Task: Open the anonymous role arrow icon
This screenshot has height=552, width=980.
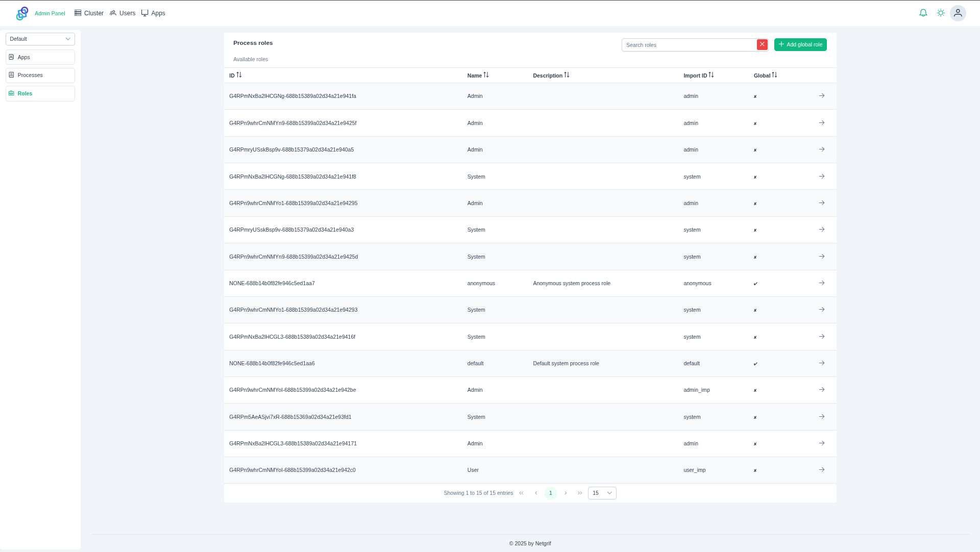Action: click(x=822, y=283)
